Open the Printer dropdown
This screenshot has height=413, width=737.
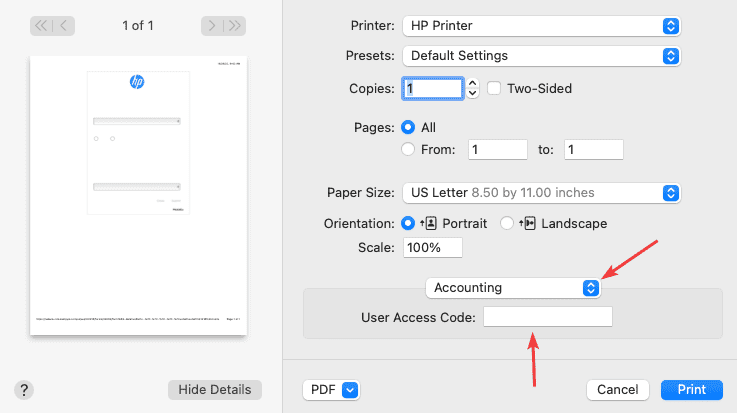(x=541, y=25)
